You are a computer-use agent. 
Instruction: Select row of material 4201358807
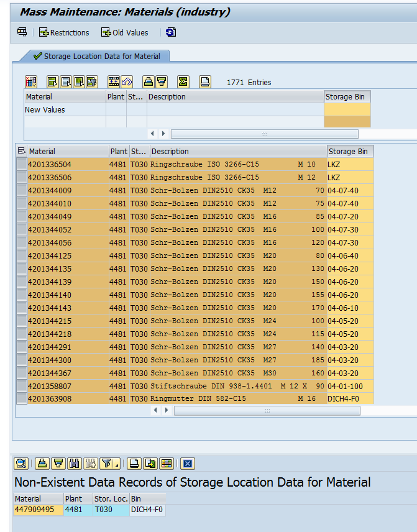[x=22, y=386]
